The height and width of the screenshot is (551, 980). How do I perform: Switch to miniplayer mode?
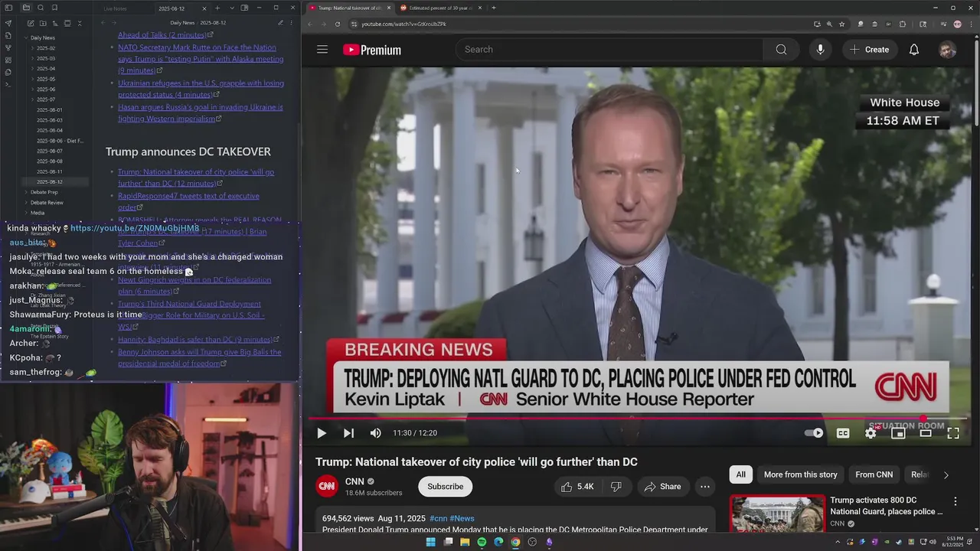pyautogui.click(x=898, y=433)
